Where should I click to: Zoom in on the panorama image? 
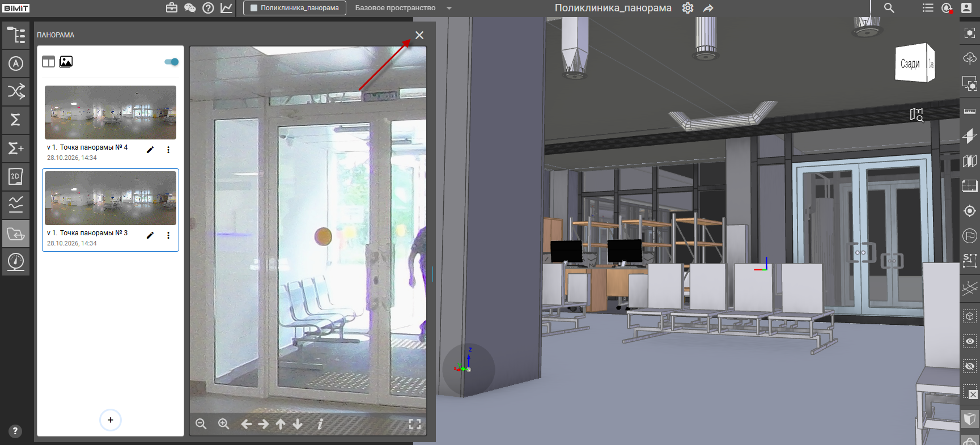pos(224,424)
